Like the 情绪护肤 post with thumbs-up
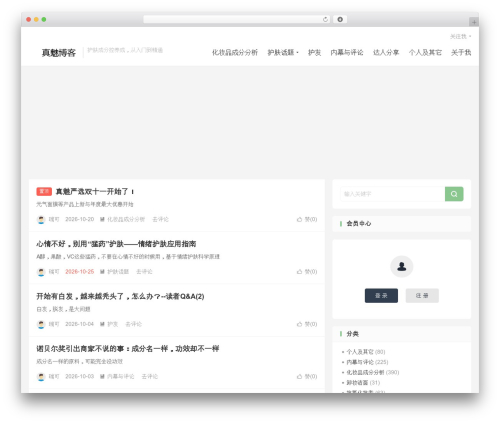 click(307, 272)
